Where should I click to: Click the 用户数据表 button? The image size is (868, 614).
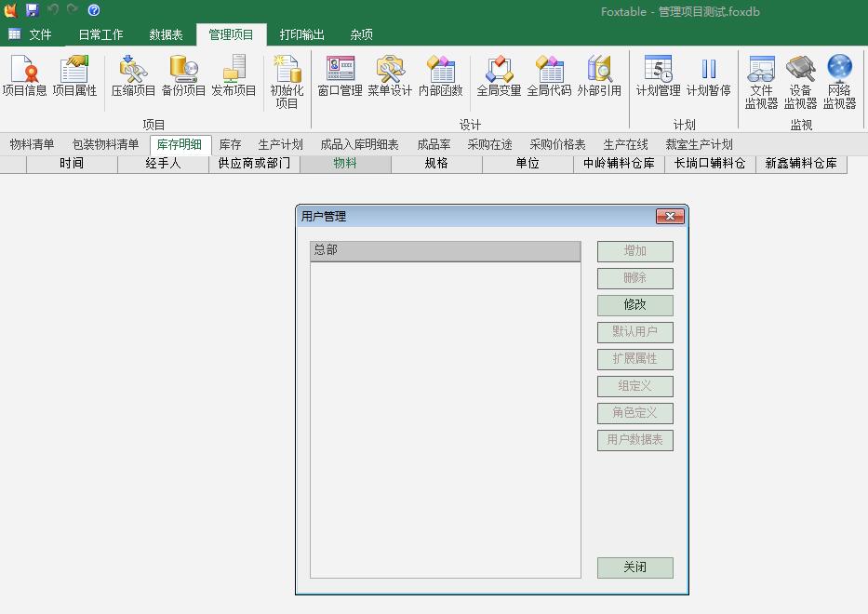pos(634,440)
